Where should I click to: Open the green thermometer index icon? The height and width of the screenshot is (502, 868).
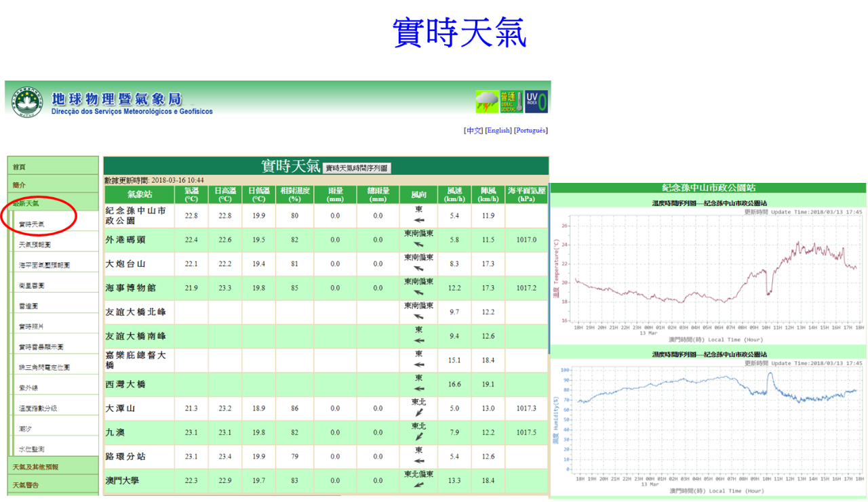(x=511, y=102)
